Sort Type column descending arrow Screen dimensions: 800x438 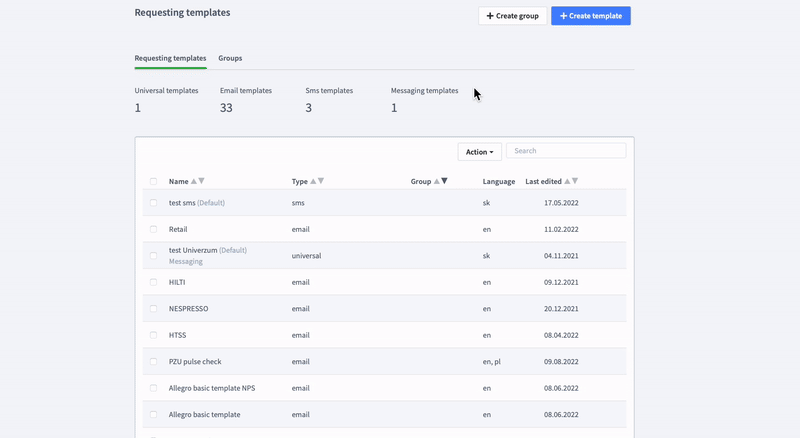(321, 181)
